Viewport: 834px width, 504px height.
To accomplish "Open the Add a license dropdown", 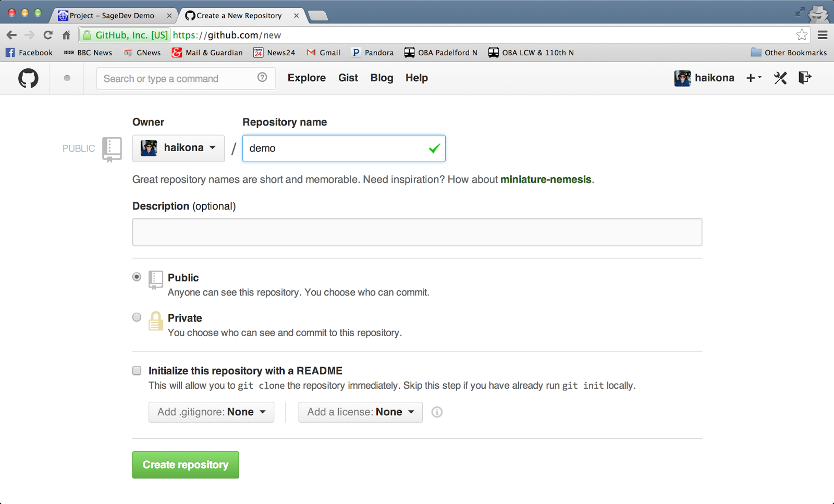I will (x=360, y=412).
